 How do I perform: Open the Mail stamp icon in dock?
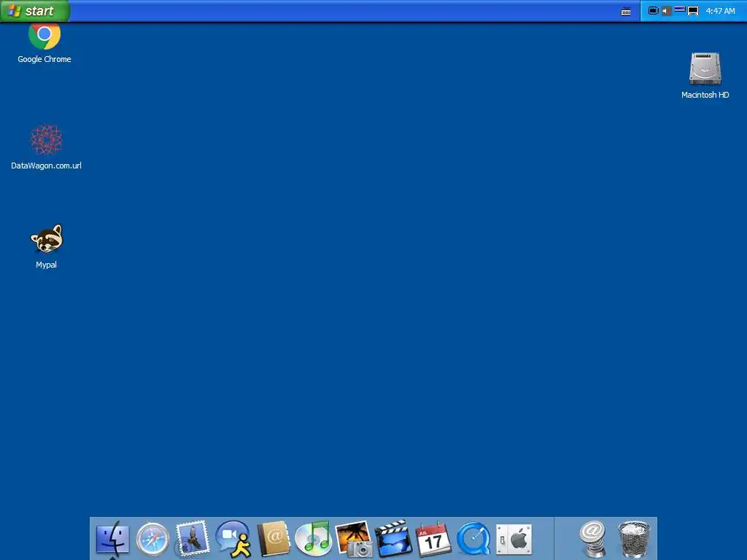click(193, 539)
